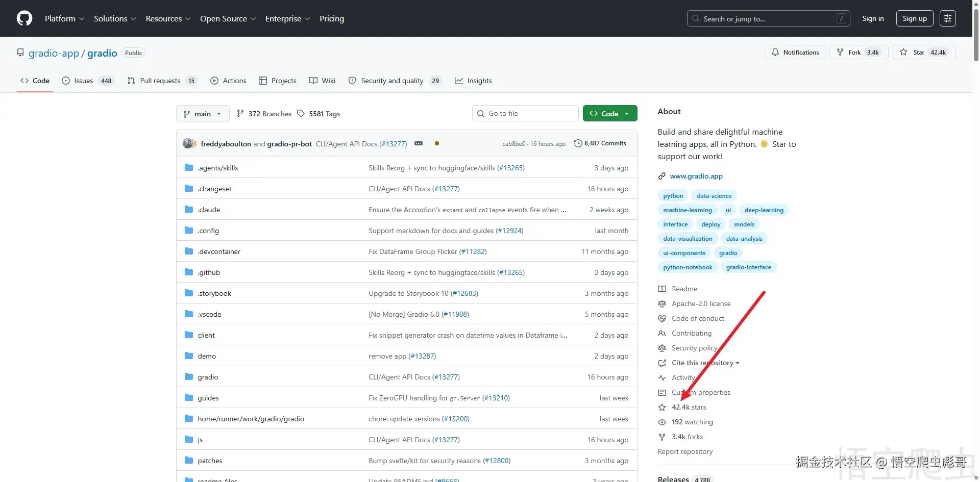Click the link icon beside www.gradio.app
The width and height of the screenshot is (980, 482).
[x=662, y=176]
